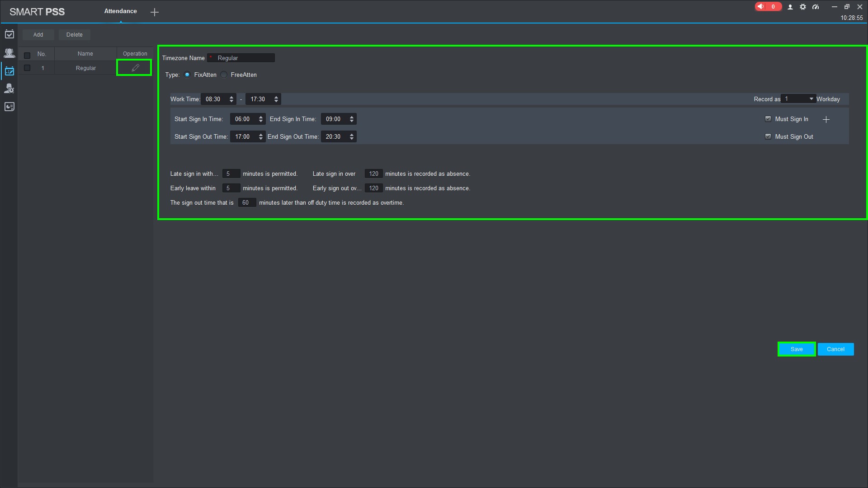Open the system performance gauge icon
The height and width of the screenshot is (488, 868).
tap(816, 7)
